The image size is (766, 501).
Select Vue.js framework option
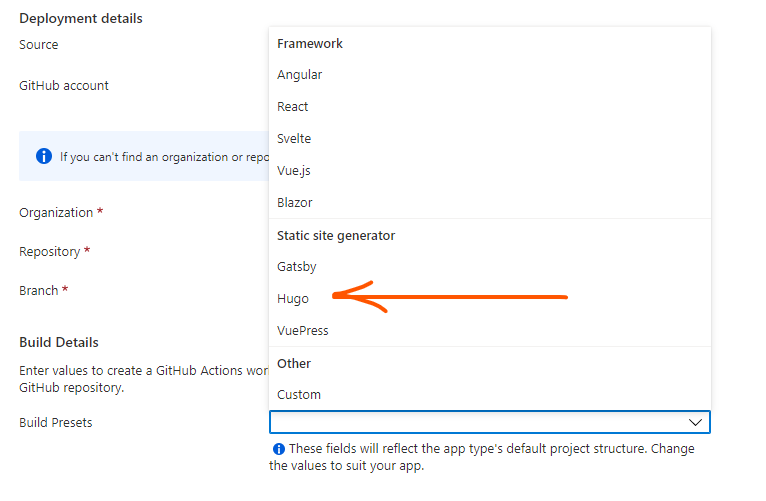click(x=489, y=170)
